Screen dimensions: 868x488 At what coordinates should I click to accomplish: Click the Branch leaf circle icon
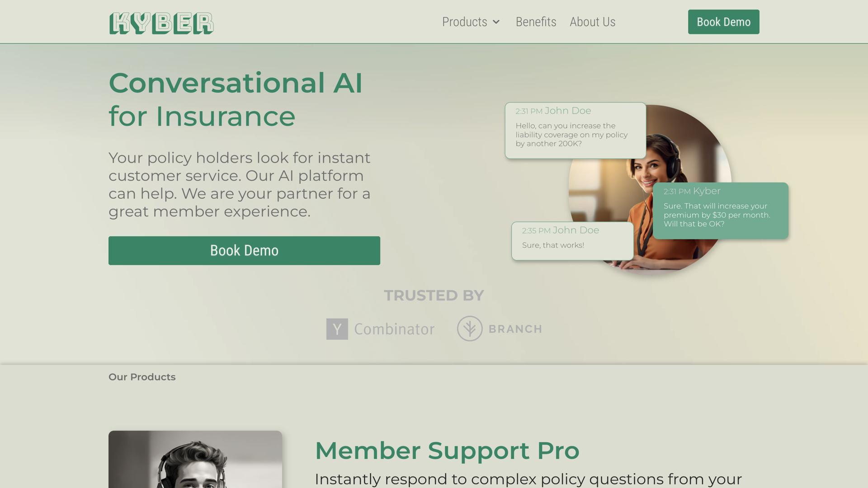[470, 328]
